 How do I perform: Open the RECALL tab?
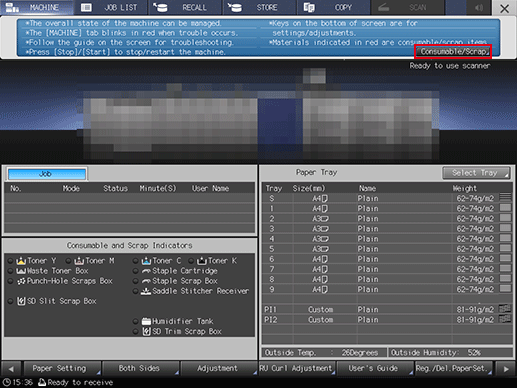[x=185, y=7]
